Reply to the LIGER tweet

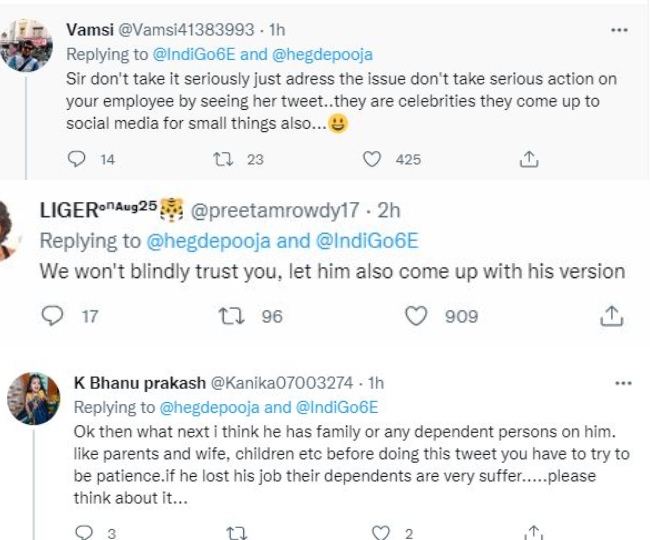click(52, 316)
